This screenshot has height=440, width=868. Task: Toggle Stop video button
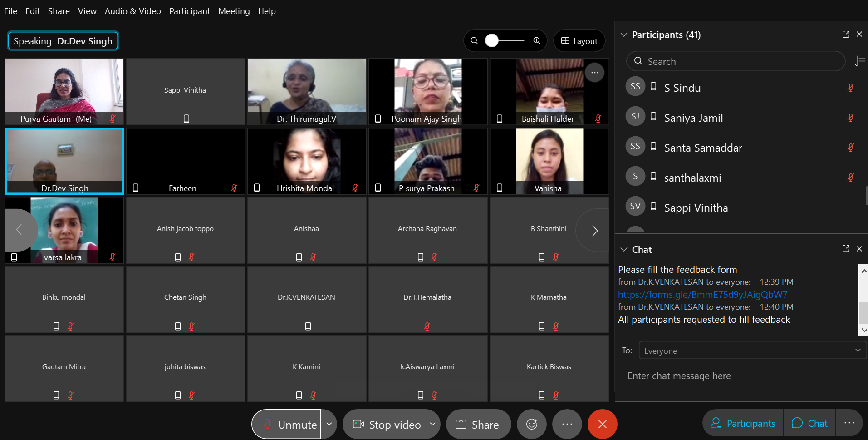coord(388,424)
